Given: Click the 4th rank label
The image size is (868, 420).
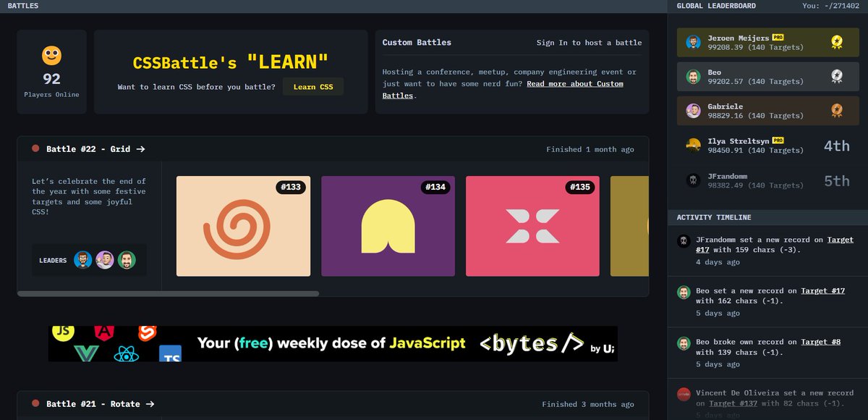Looking at the screenshot, I should click(x=837, y=146).
